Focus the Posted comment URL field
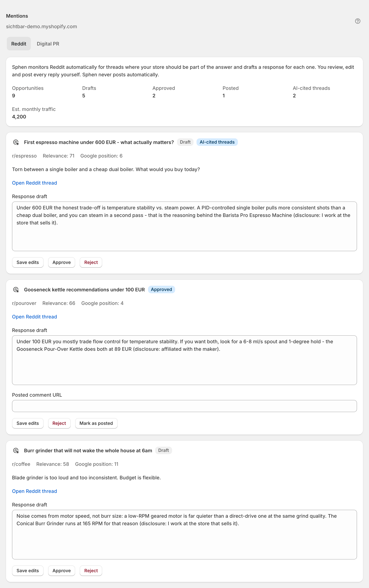The height and width of the screenshot is (588, 369). [x=184, y=406]
